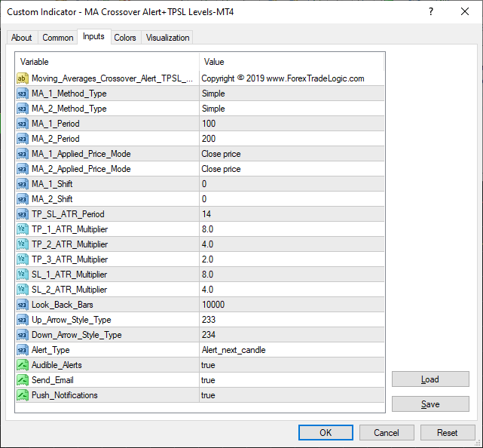Image resolution: width=483 pixels, height=448 pixels.
Task: Switch to the Colors tab
Action: (x=125, y=38)
